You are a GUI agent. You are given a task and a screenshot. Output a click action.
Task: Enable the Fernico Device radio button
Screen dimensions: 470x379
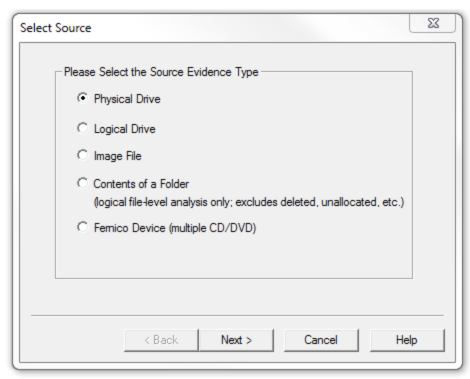click(83, 227)
